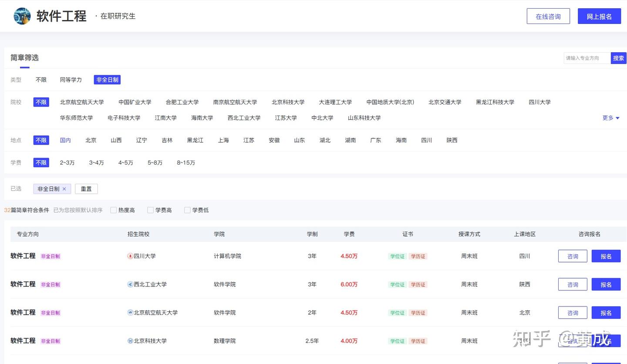Filter schools by 江南大学
Viewport: 627px width, 364px height.
(166, 118)
